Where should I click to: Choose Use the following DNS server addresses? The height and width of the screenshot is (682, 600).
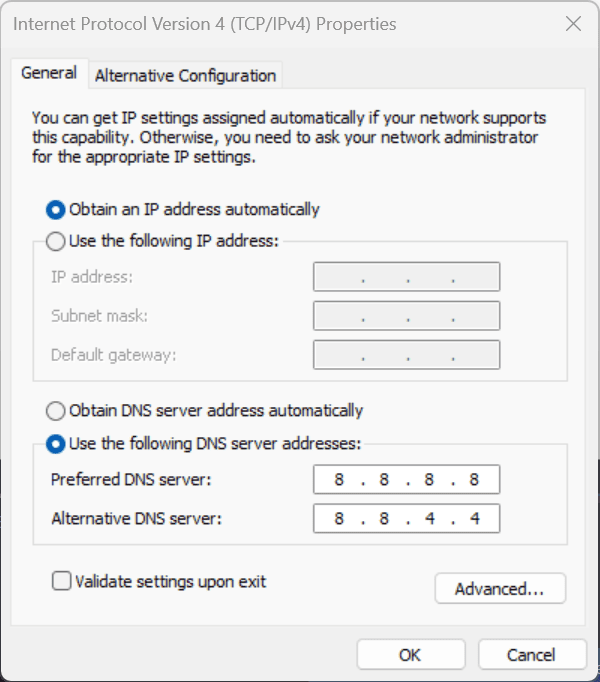[57, 442]
